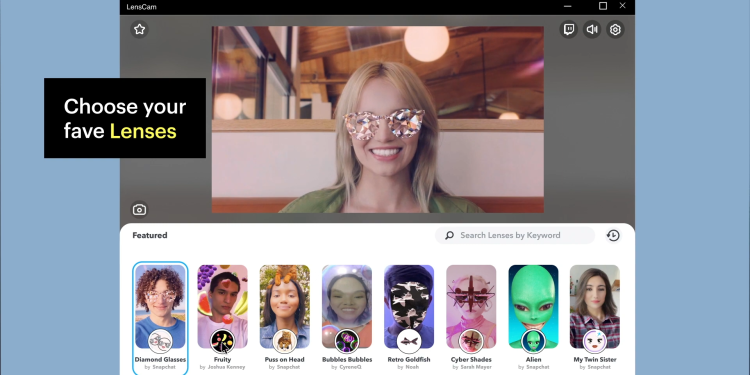Click the 'Retro Goldfish' lens name
This screenshot has width=750, height=375.
[x=409, y=359]
